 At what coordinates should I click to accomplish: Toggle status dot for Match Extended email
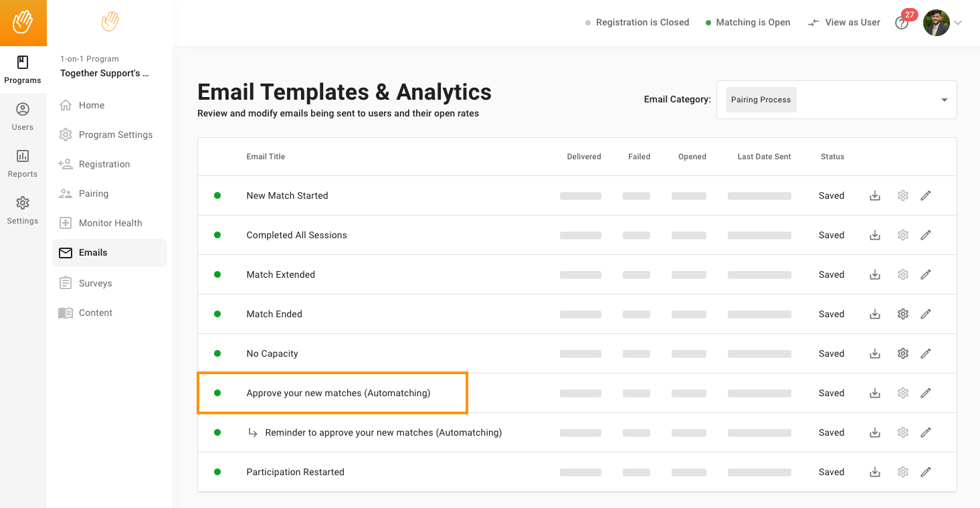(217, 274)
